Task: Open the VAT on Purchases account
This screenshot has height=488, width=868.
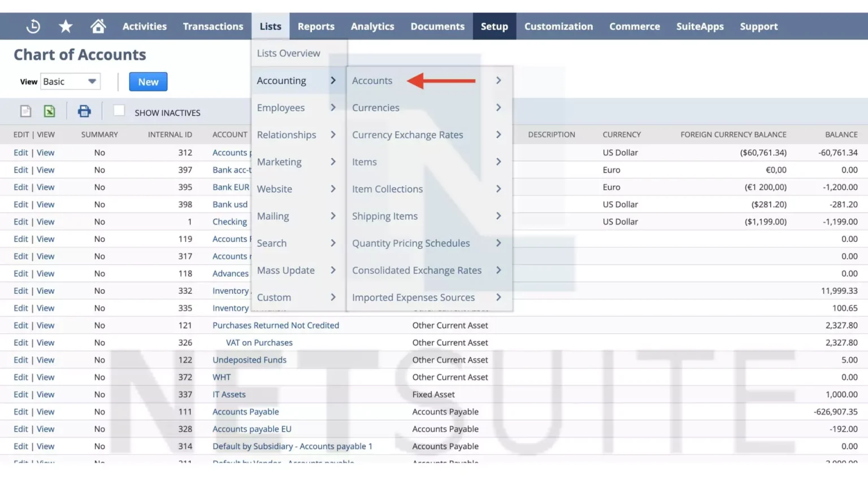Action: [259, 342]
